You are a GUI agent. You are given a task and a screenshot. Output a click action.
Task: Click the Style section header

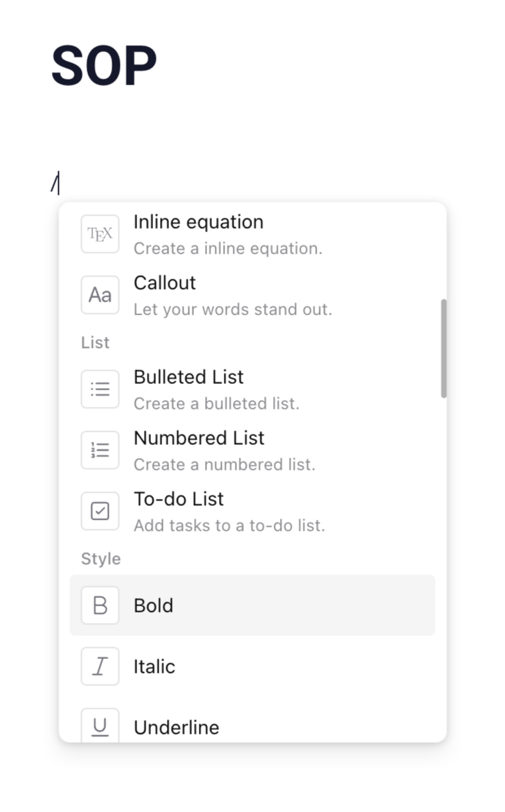[100, 558]
